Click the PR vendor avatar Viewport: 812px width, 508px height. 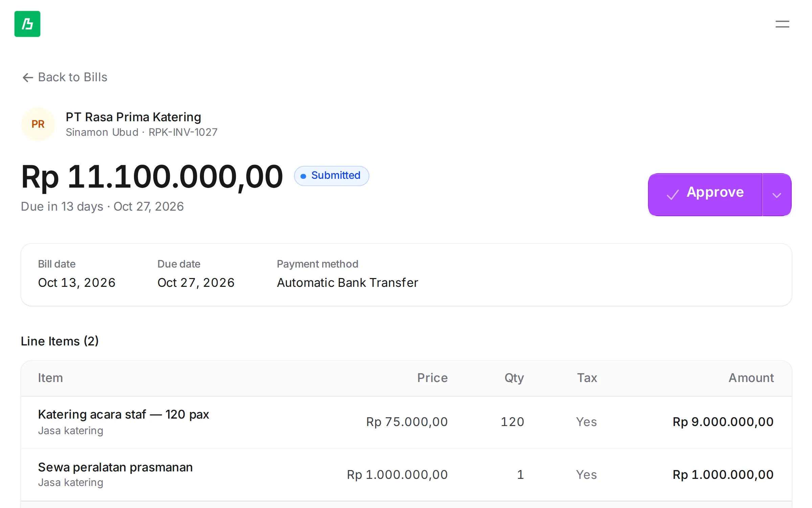click(38, 124)
